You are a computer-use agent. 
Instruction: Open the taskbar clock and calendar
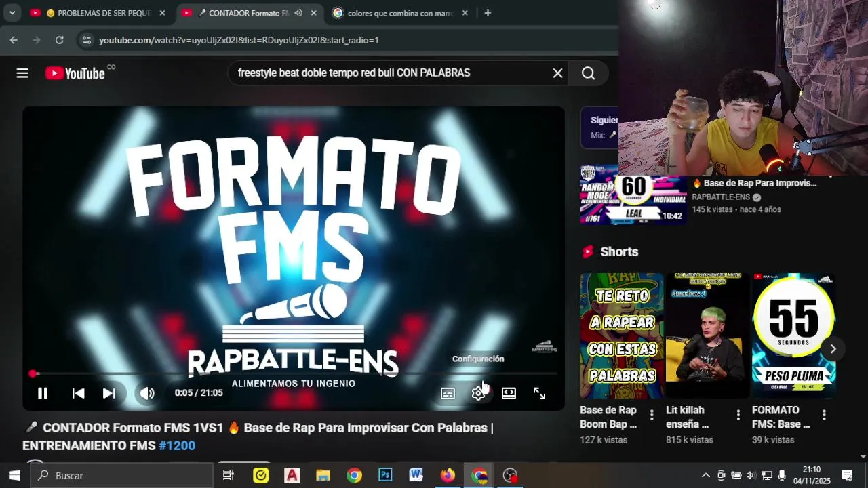pyautogui.click(x=812, y=475)
